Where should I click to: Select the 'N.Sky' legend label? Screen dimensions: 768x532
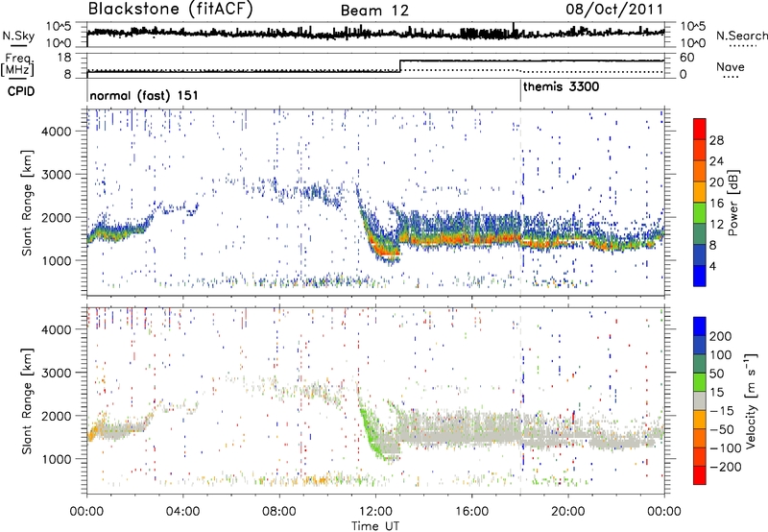coord(18,36)
